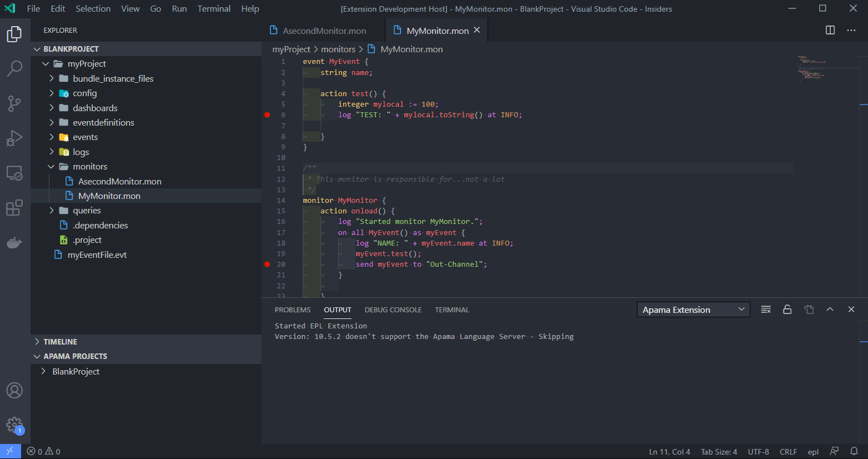Screen dimensions: 868x459
Task: Toggle Output auto-scroll lock
Action: pyautogui.click(x=787, y=310)
